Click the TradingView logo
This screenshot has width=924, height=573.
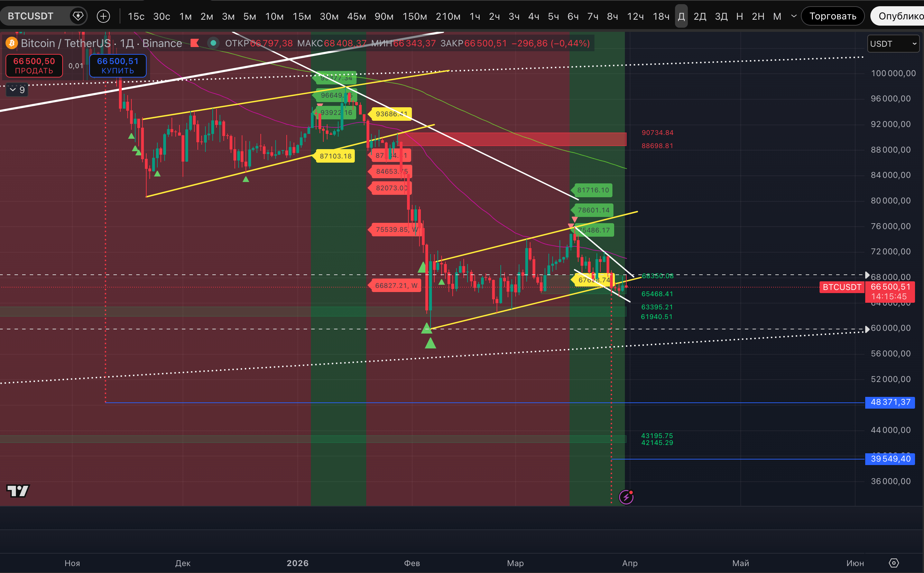click(18, 491)
